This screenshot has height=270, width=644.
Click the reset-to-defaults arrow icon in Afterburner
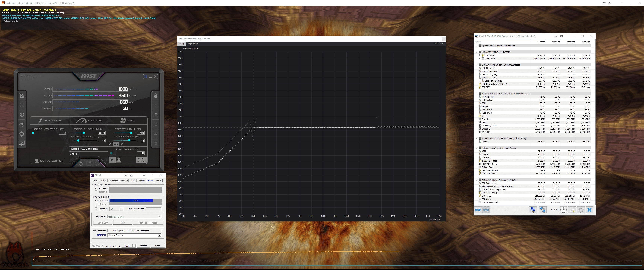(80, 164)
